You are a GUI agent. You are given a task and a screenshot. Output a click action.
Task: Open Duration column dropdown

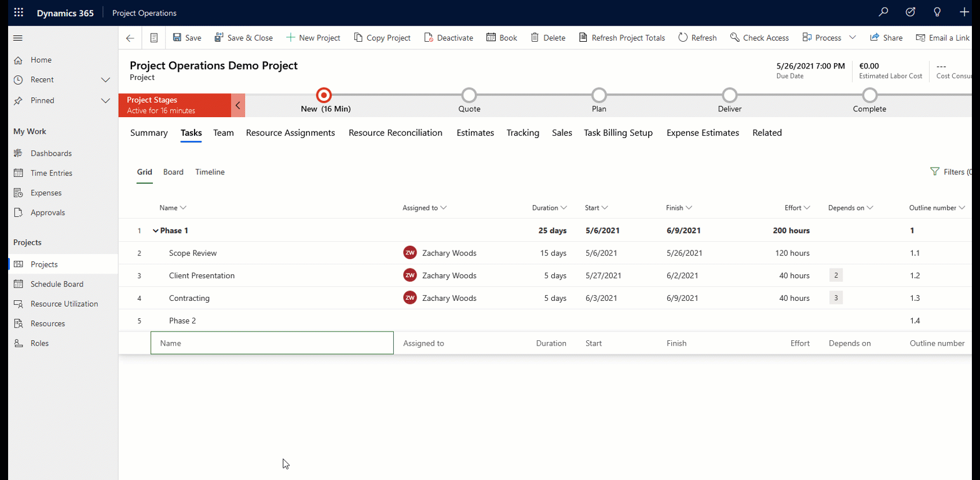(x=564, y=208)
